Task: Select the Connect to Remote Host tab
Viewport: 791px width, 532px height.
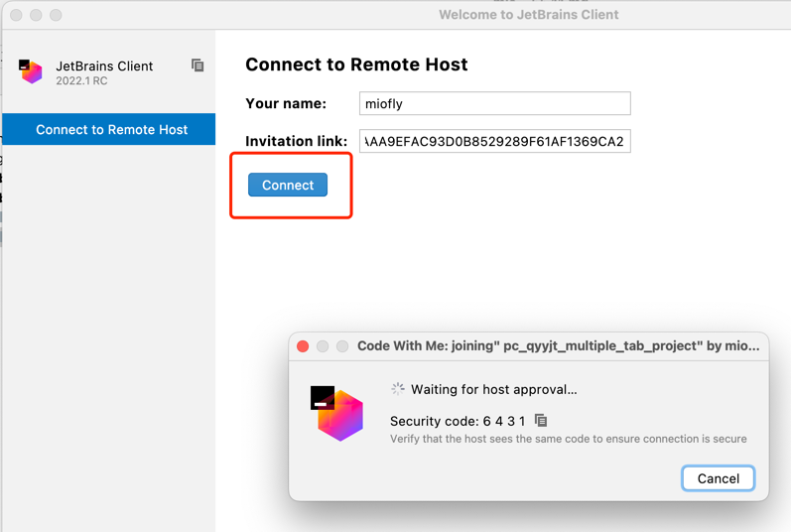Action: pos(109,129)
